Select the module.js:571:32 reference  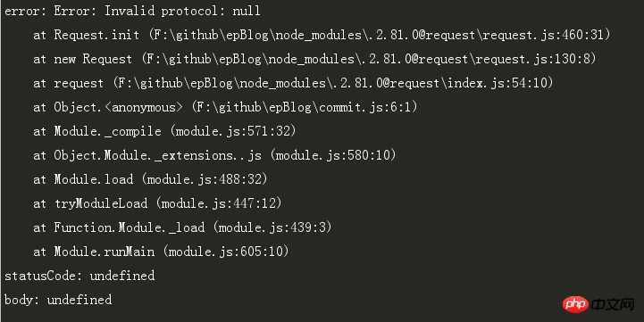pyautogui.click(x=233, y=131)
